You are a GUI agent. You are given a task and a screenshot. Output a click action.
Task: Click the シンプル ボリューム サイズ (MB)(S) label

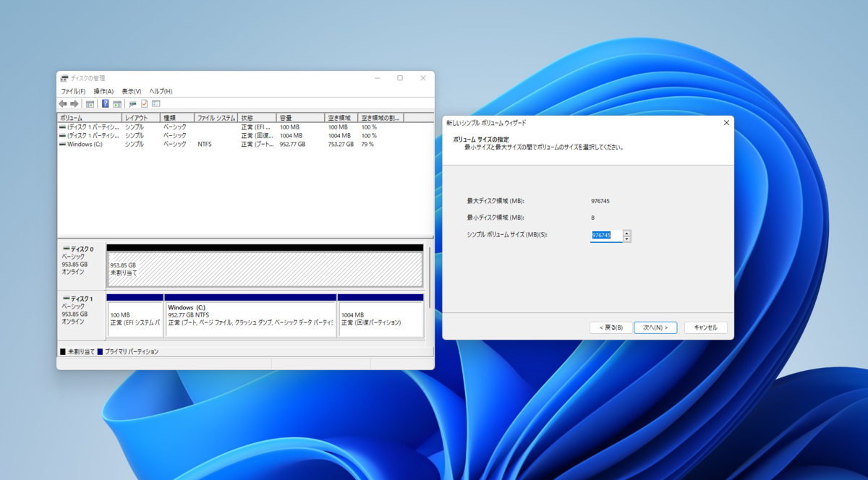[x=507, y=235]
